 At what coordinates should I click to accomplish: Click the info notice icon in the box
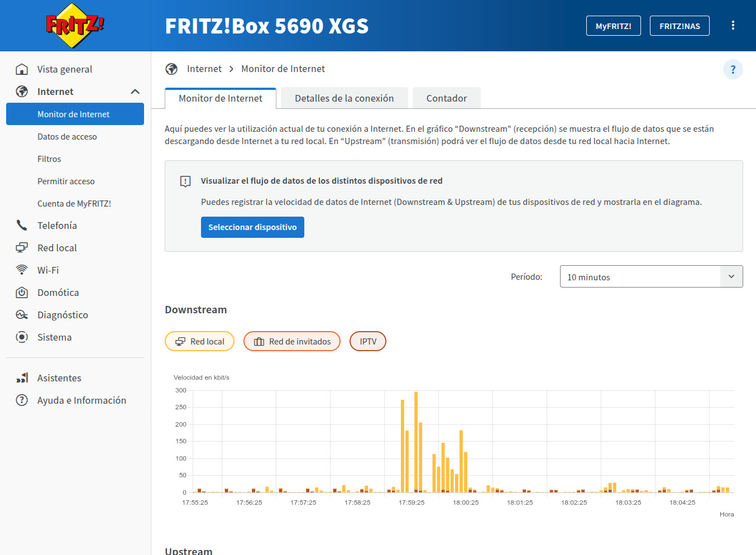(185, 181)
